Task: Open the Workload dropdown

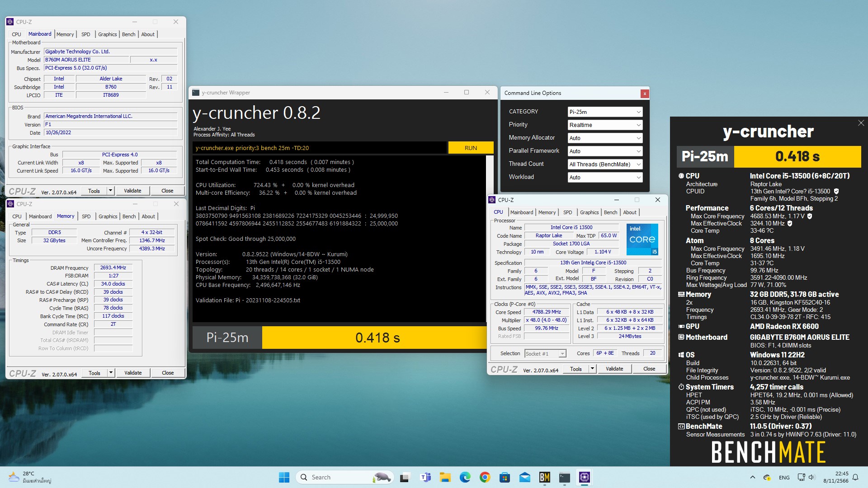Action: tap(605, 178)
